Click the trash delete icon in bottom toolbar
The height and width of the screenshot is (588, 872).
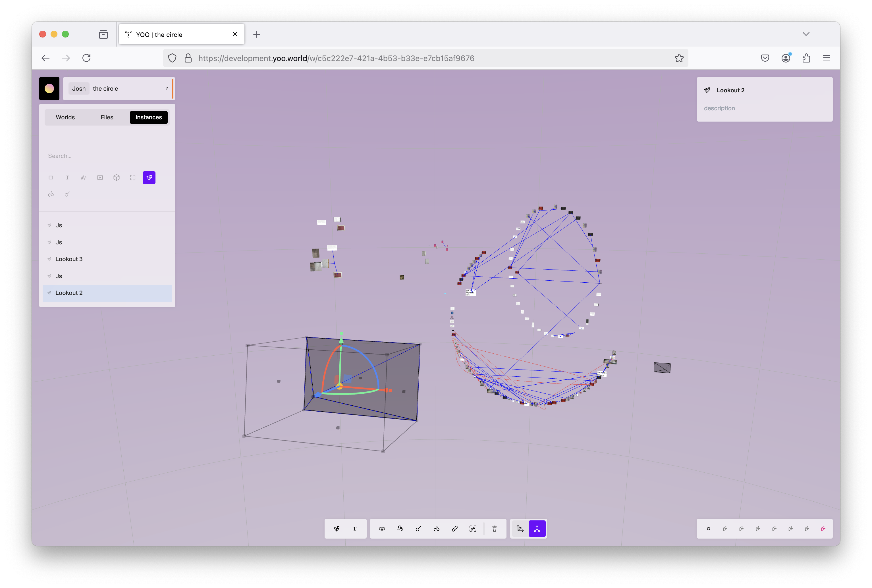[495, 528]
